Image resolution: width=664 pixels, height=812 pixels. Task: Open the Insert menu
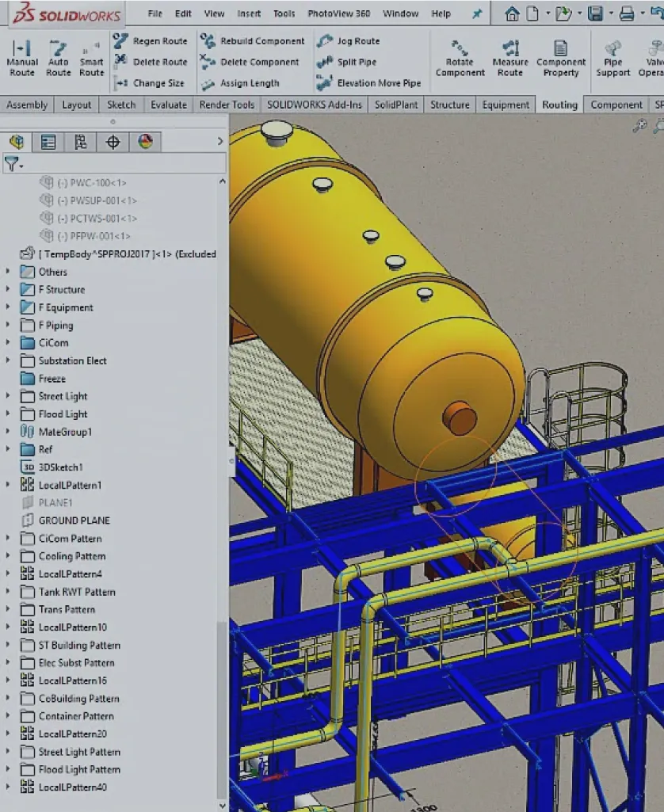pyautogui.click(x=249, y=14)
